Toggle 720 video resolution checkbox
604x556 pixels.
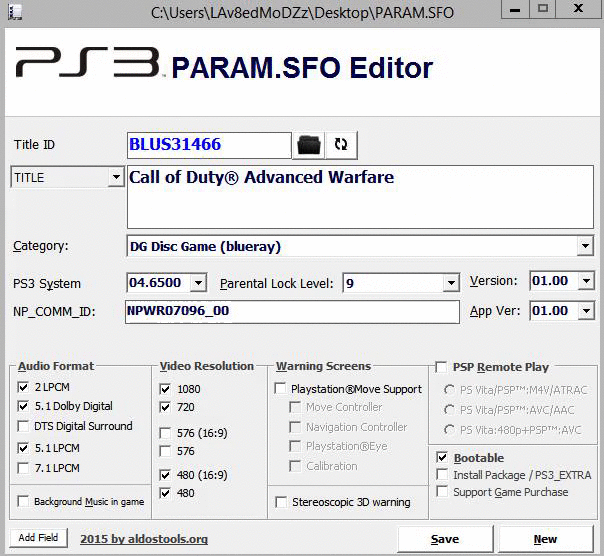(x=165, y=407)
